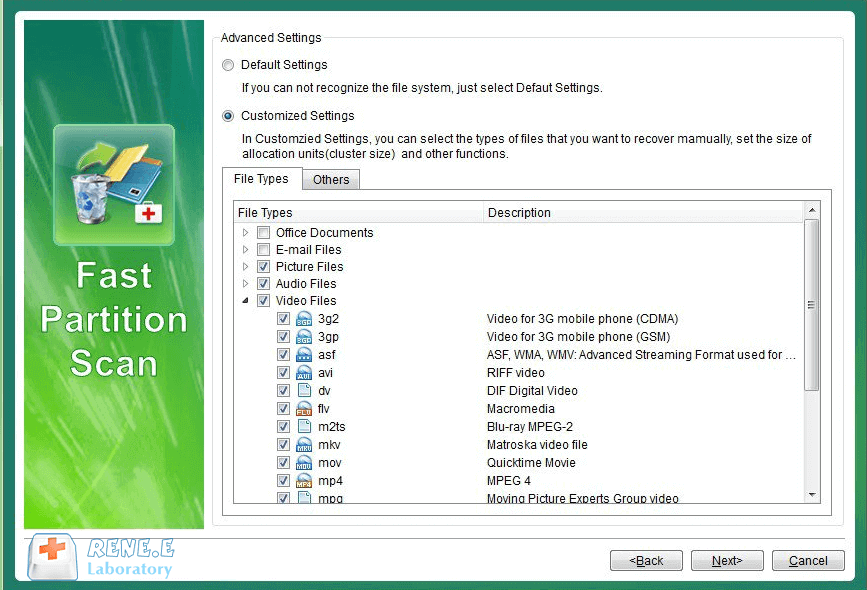Click the Next button

[727, 561]
